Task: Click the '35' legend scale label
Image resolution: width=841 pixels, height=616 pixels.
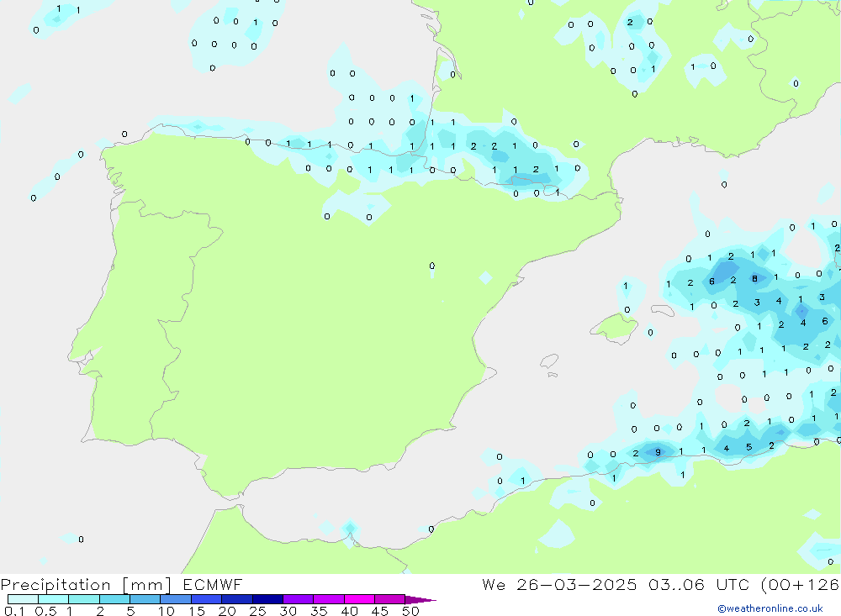Action: 319,611
